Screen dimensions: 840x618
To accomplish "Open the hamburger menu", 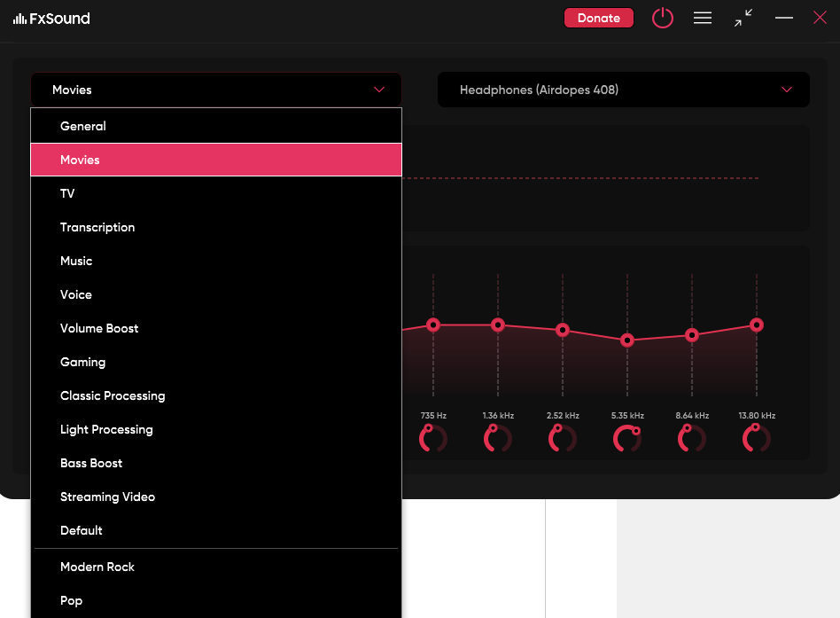I will [x=703, y=19].
